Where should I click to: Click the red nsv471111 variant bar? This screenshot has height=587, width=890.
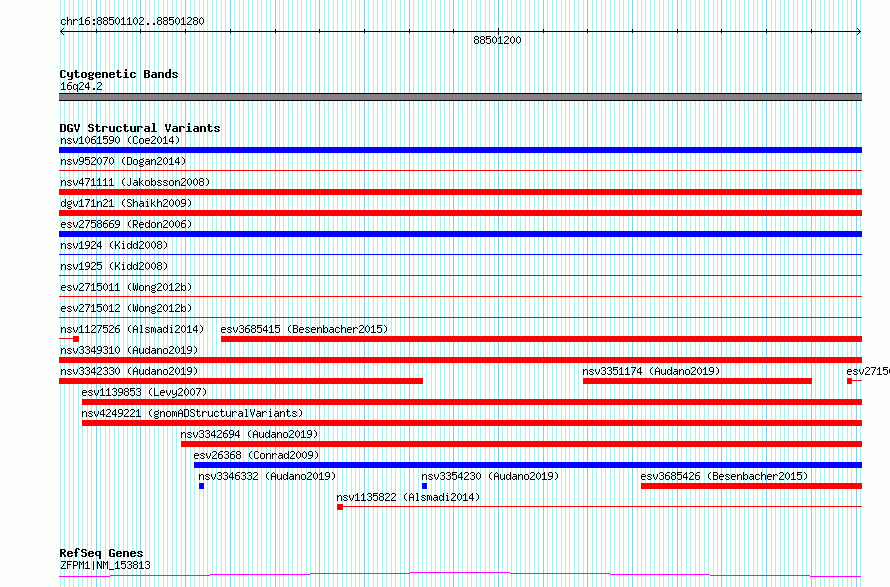pos(460,192)
